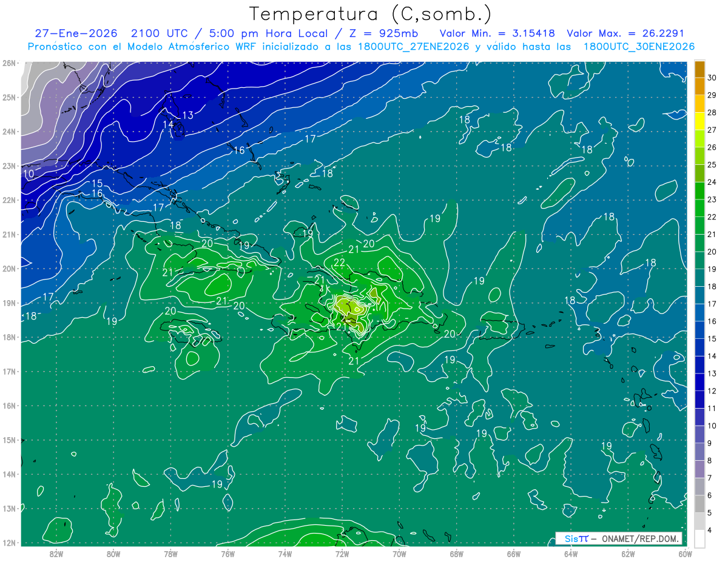Click the "68W" longitude axis label

[x=457, y=553]
